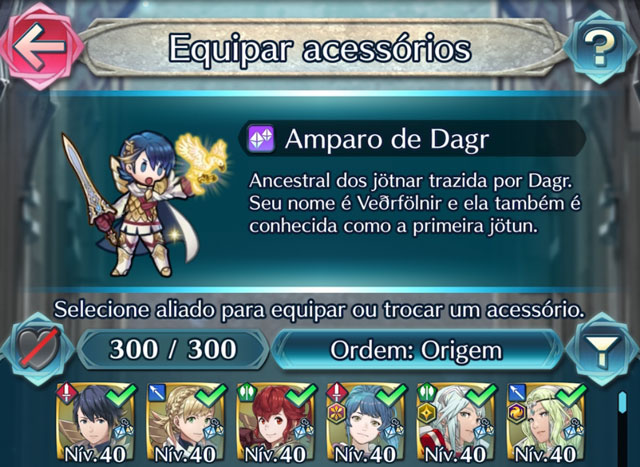The width and height of the screenshot is (640, 467).
Task: Click the Amparo de Dagr accessory title
Action: [x=387, y=139]
